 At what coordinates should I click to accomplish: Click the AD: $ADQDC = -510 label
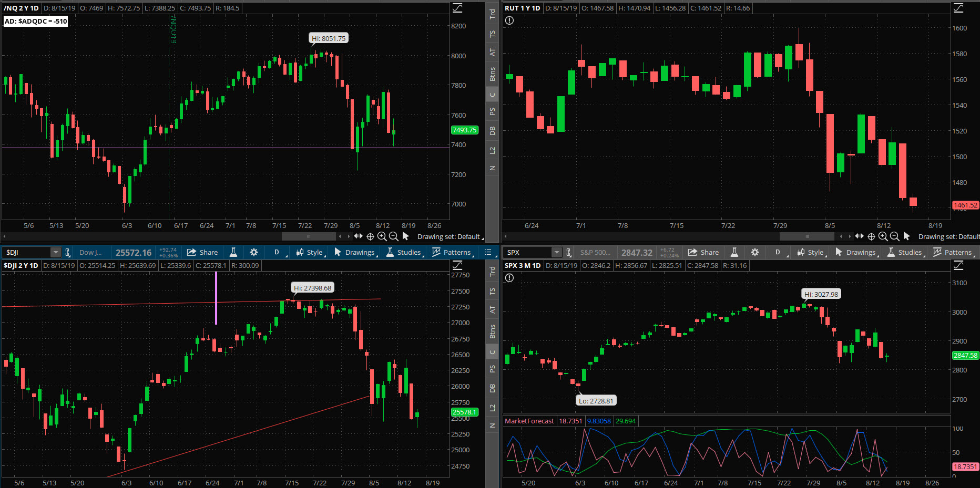pos(36,21)
